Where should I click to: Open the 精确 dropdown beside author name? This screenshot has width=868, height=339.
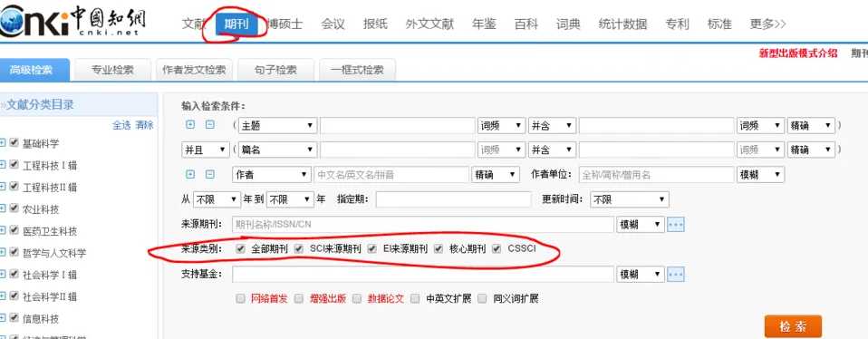click(x=496, y=174)
